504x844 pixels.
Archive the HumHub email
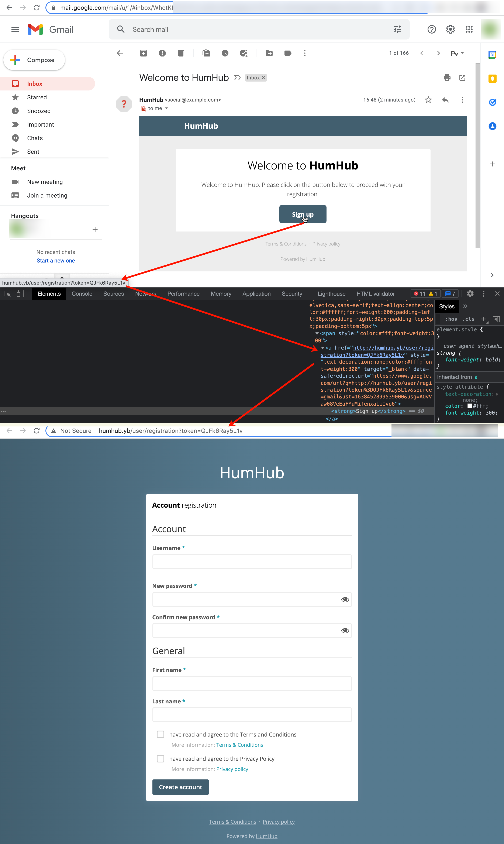[x=143, y=53]
